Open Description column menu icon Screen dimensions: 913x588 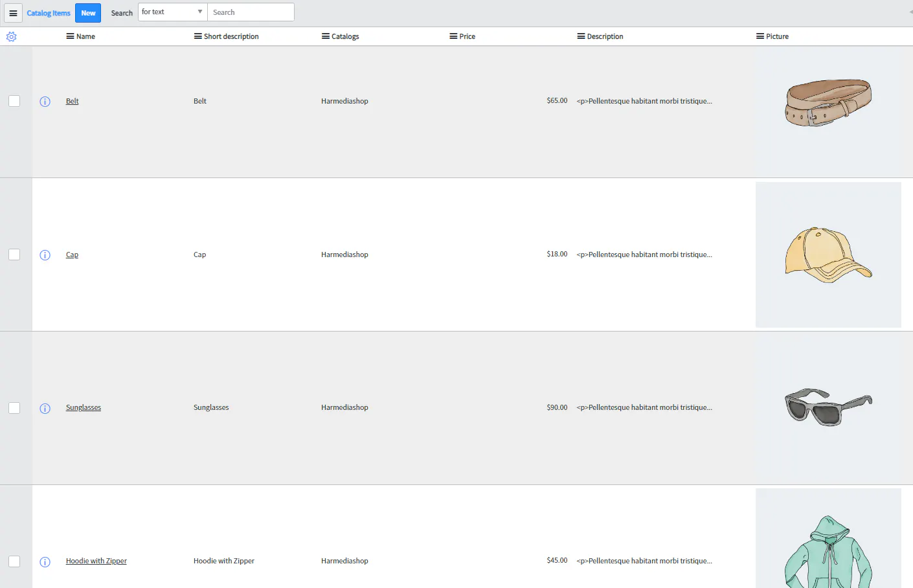coord(581,36)
